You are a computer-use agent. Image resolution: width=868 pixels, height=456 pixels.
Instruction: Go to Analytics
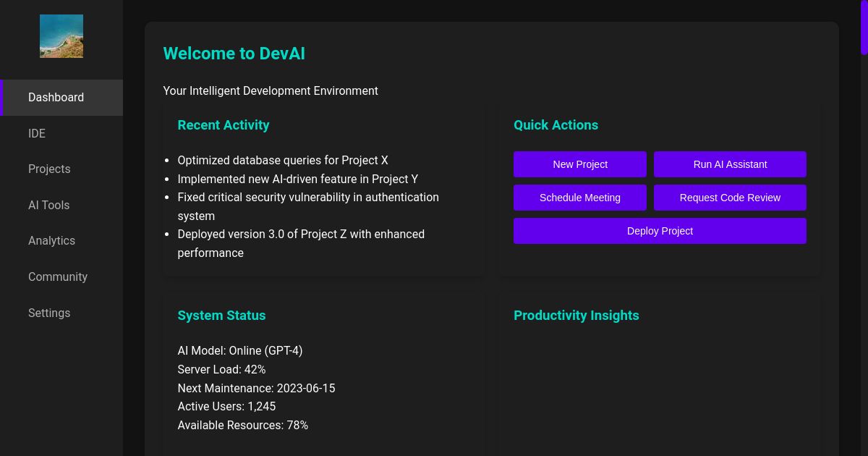(x=51, y=240)
